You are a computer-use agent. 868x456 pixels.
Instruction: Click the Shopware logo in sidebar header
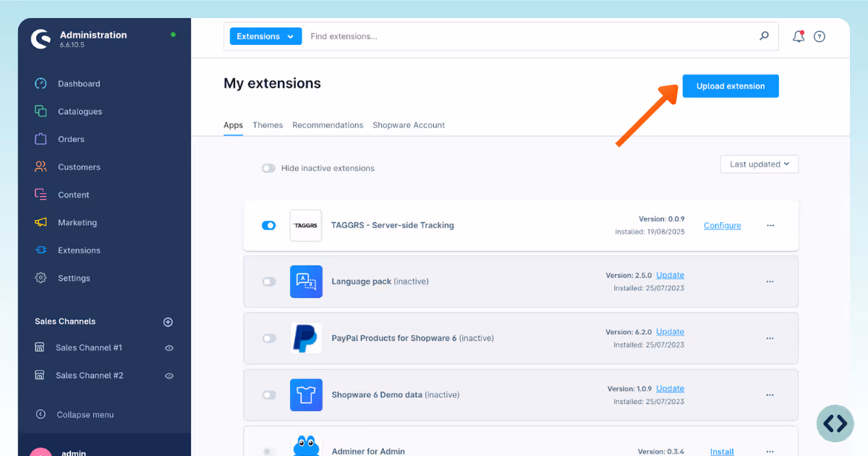click(x=41, y=39)
